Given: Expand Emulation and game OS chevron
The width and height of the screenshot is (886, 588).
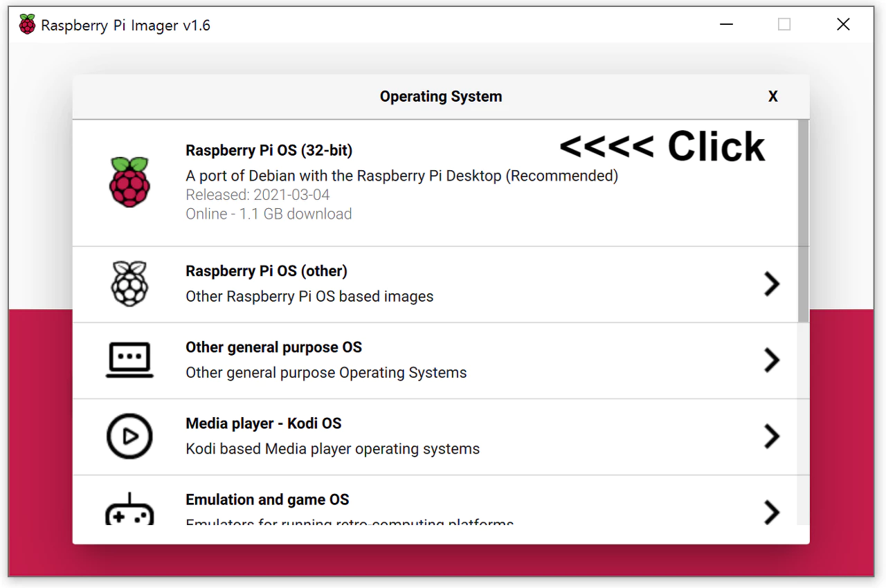Looking at the screenshot, I should click(772, 512).
